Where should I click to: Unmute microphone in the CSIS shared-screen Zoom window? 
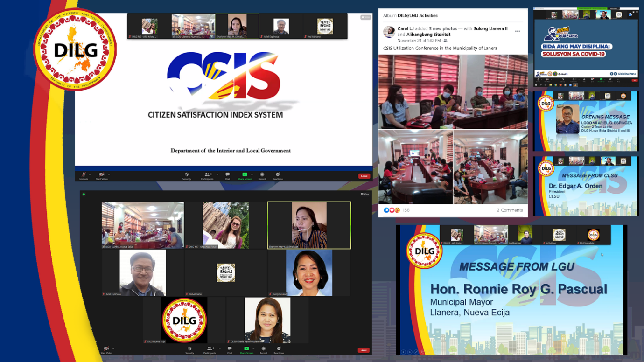tap(84, 176)
